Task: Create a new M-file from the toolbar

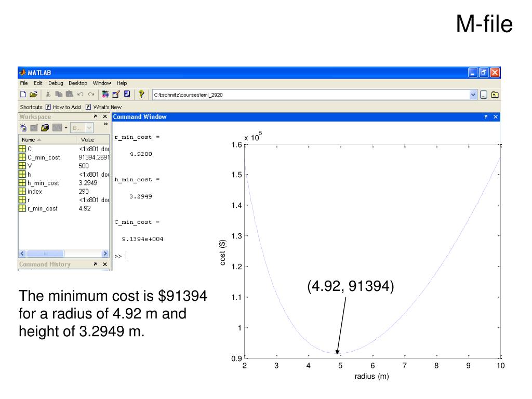Action: click(23, 95)
